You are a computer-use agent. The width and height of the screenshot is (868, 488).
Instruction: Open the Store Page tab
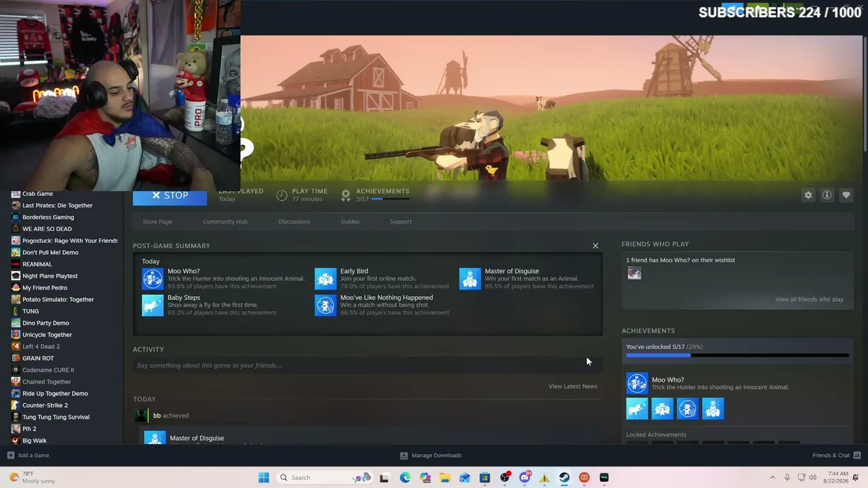click(x=157, y=222)
